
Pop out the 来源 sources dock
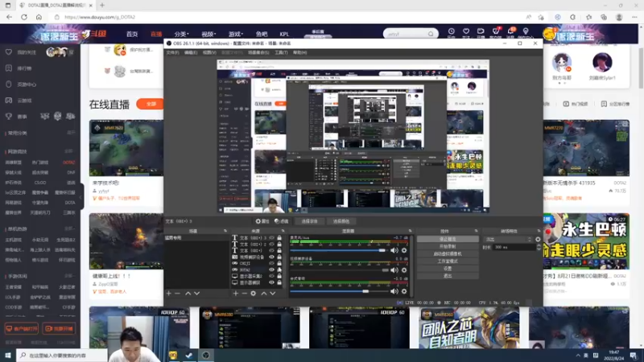(x=283, y=231)
